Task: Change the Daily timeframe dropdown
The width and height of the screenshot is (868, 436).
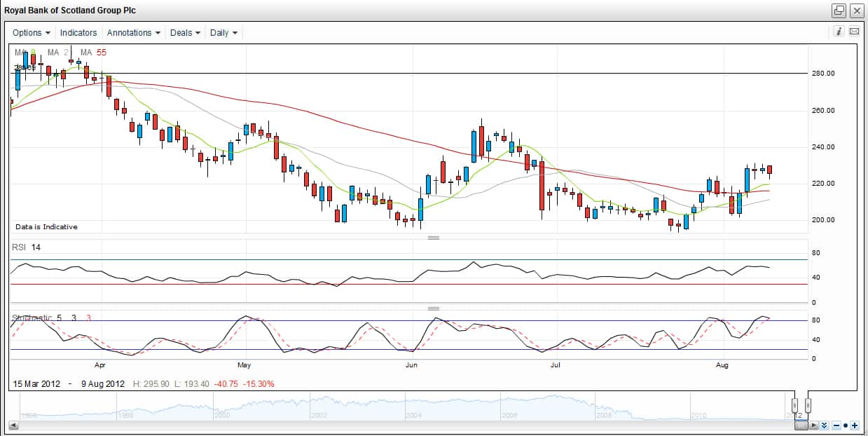Action: coord(223,33)
